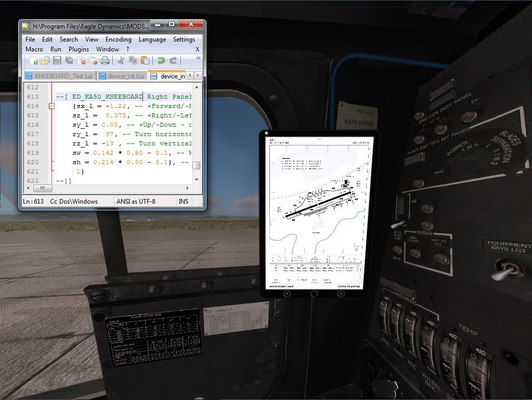Collapse the code fold marker at line 614
The image size is (532, 400).
click(51, 106)
